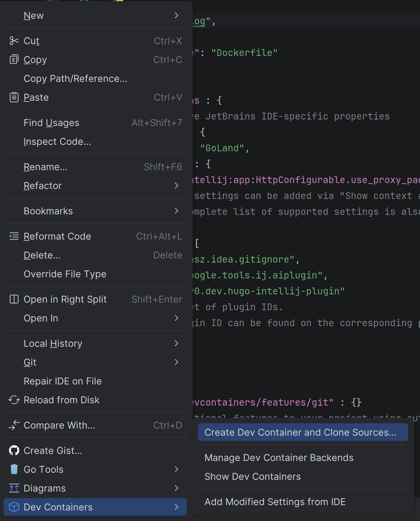Expand the Local History submenu arrow

[176, 343]
